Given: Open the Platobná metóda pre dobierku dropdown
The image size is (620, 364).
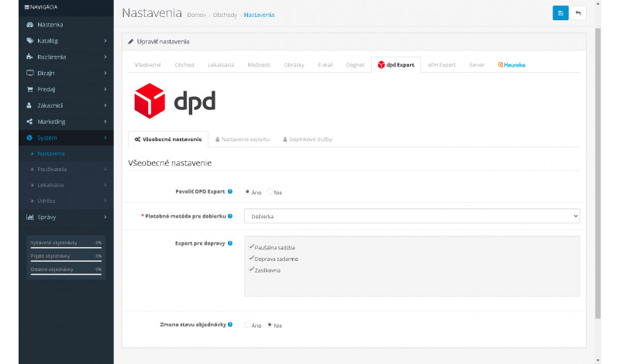Looking at the screenshot, I should (x=412, y=216).
